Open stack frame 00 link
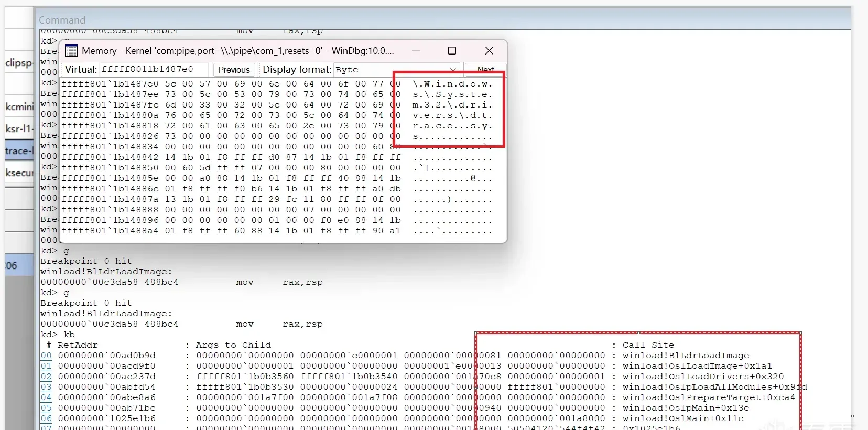868x430 pixels. pos(46,356)
